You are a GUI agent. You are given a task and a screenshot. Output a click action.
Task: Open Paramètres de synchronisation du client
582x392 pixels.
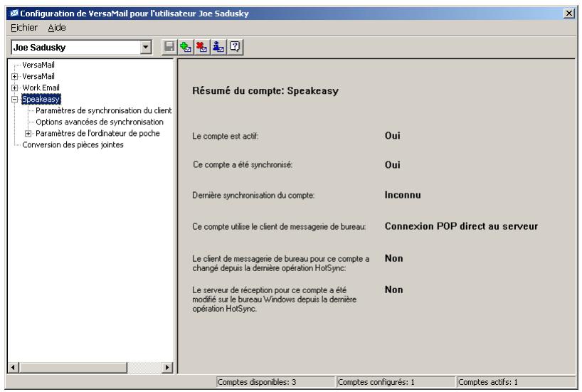coord(104,110)
